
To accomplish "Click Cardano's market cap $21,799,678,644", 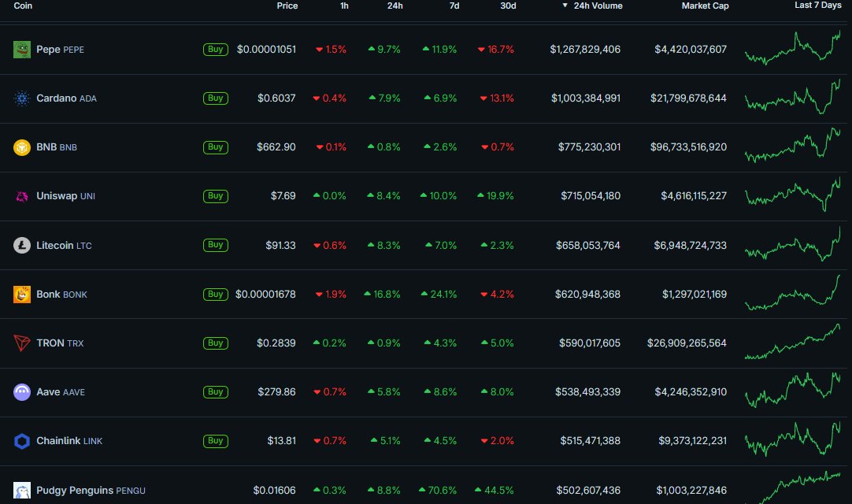I will 688,98.
